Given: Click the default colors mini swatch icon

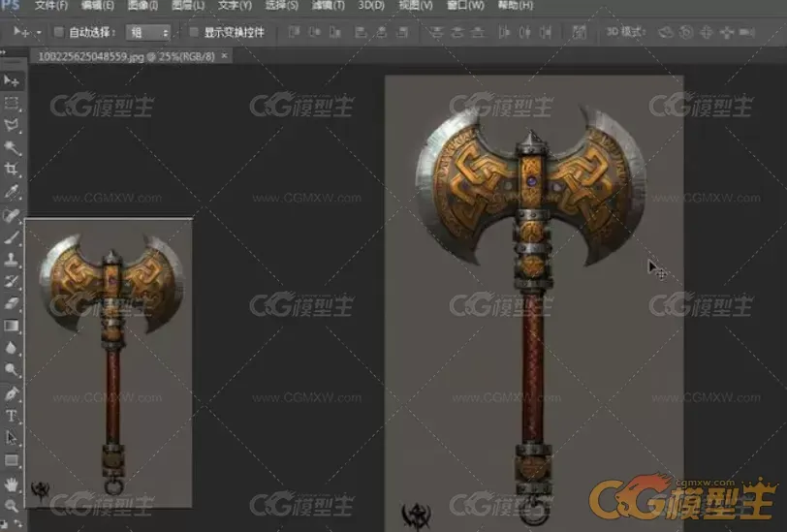Looking at the screenshot, I should tap(5, 524).
